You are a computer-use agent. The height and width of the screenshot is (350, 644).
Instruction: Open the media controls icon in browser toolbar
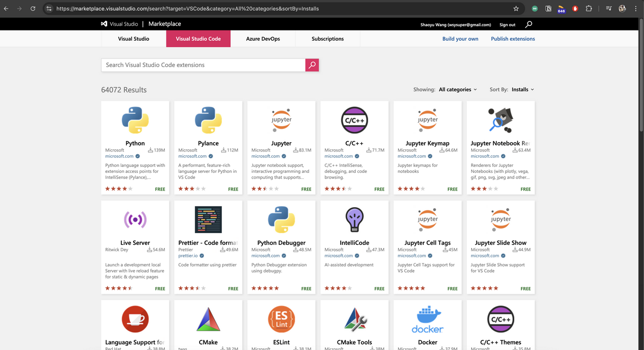[609, 9]
